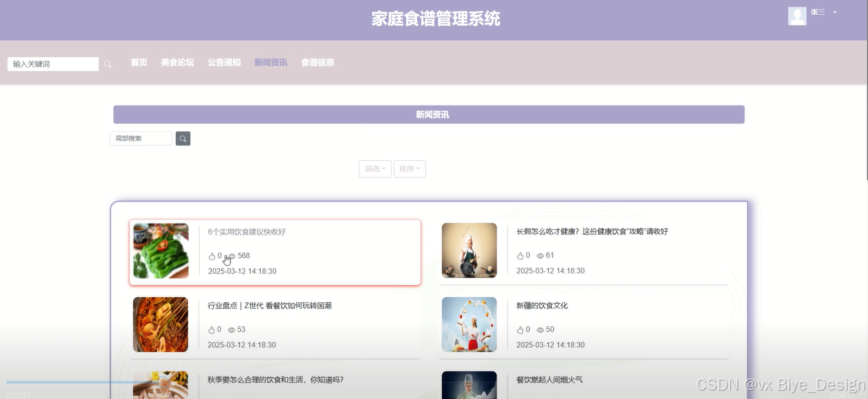Open article '长假怎么吃才健康？这份健康饮食"攻略"请收好'
868x399 pixels.
[592, 232]
